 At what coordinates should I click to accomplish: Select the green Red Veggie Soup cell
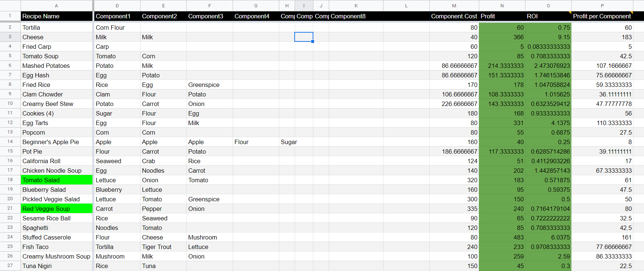coord(57,209)
